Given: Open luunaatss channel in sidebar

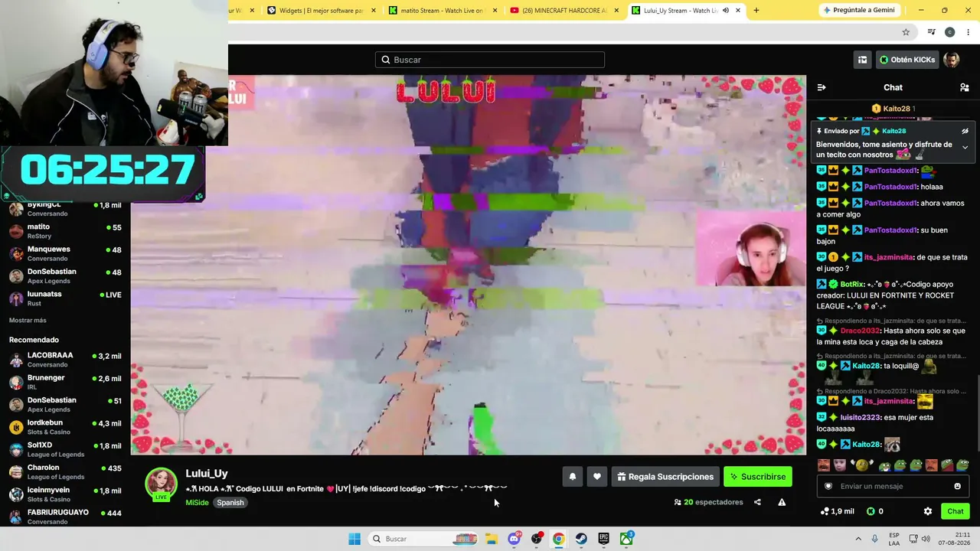Looking at the screenshot, I should click(x=65, y=298).
